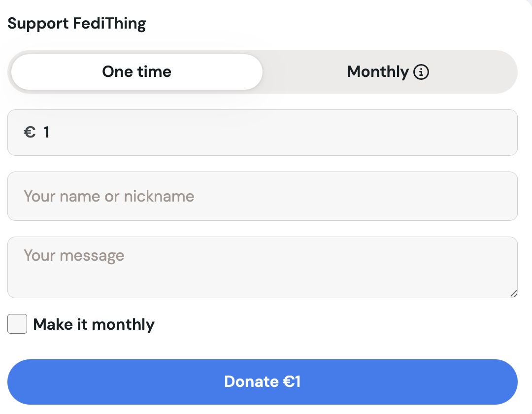Click the donation amount showing 1
532x414 pixels.
click(47, 132)
